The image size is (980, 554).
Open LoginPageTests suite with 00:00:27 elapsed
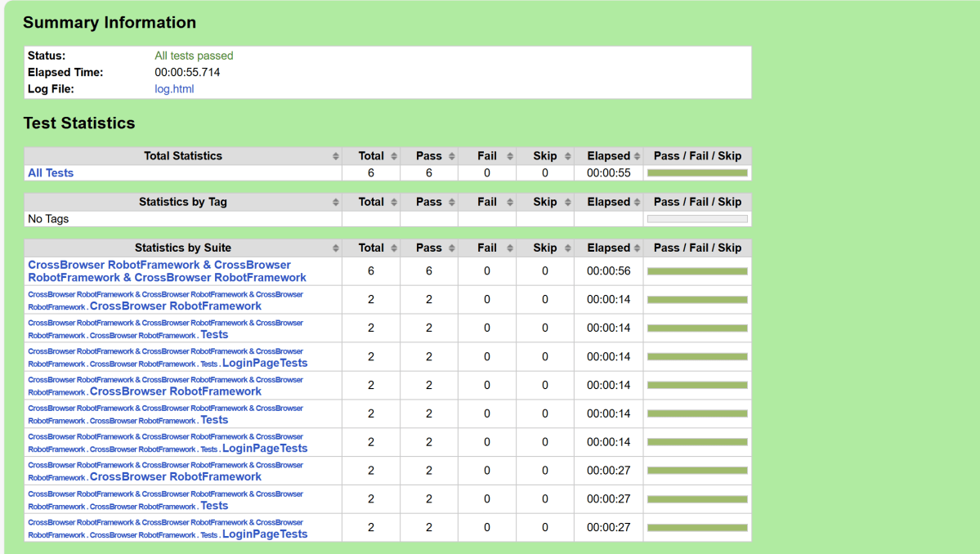(x=265, y=534)
